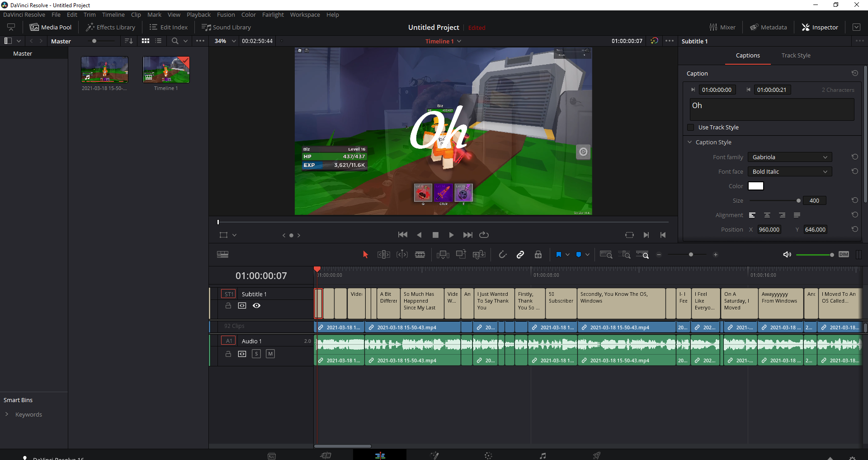
Task: Expand the Keywords smart bin
Action: pos(7,414)
